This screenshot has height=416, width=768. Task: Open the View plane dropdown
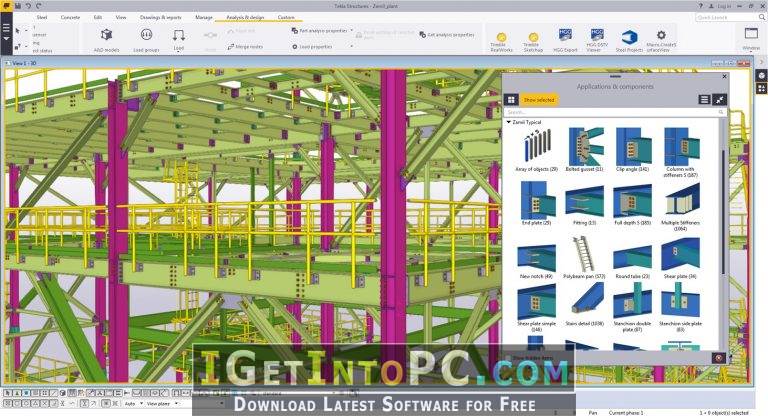pyautogui.click(x=158, y=404)
